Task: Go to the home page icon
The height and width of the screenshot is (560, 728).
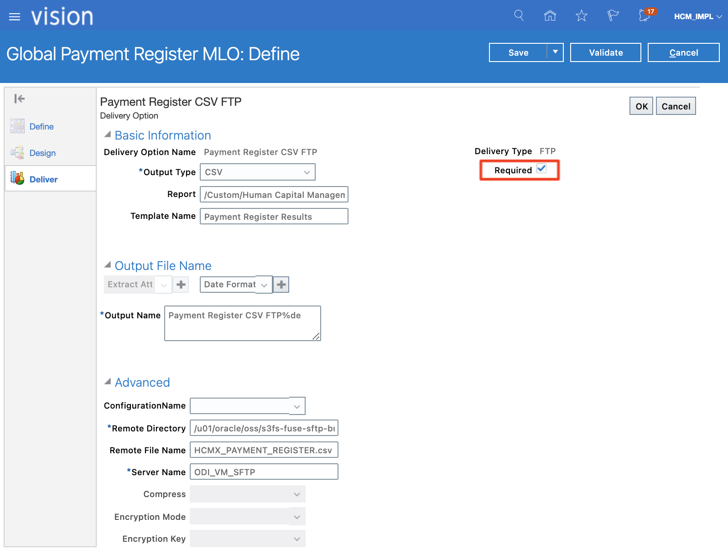Action: coord(550,16)
